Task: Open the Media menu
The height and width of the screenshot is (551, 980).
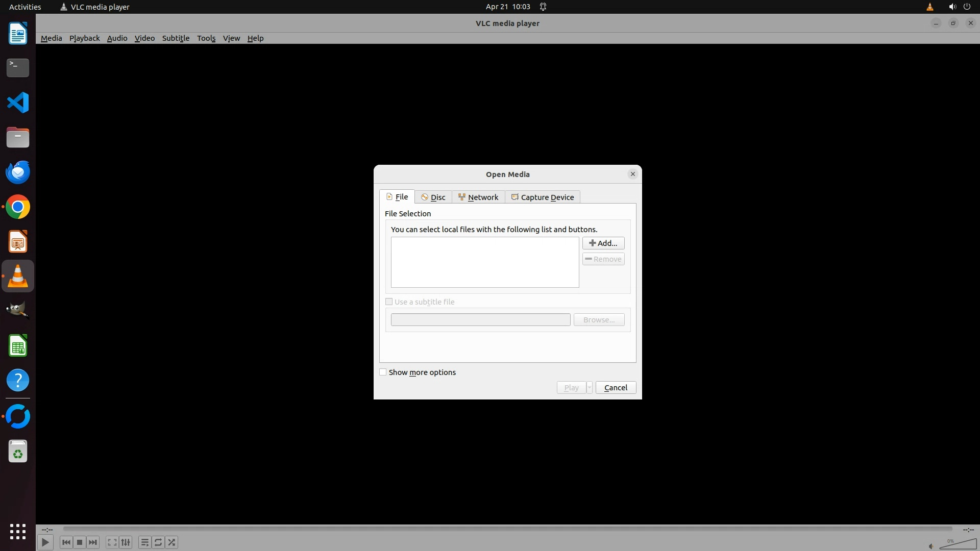Action: 51,38
